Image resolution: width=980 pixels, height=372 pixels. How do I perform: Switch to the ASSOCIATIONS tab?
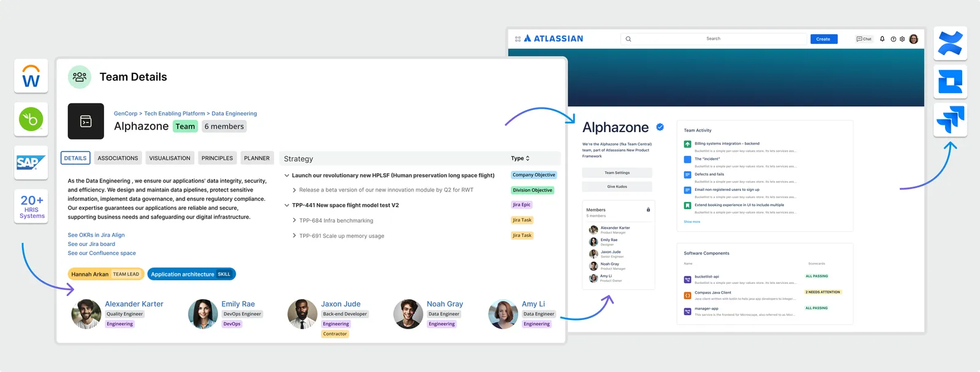tap(118, 158)
